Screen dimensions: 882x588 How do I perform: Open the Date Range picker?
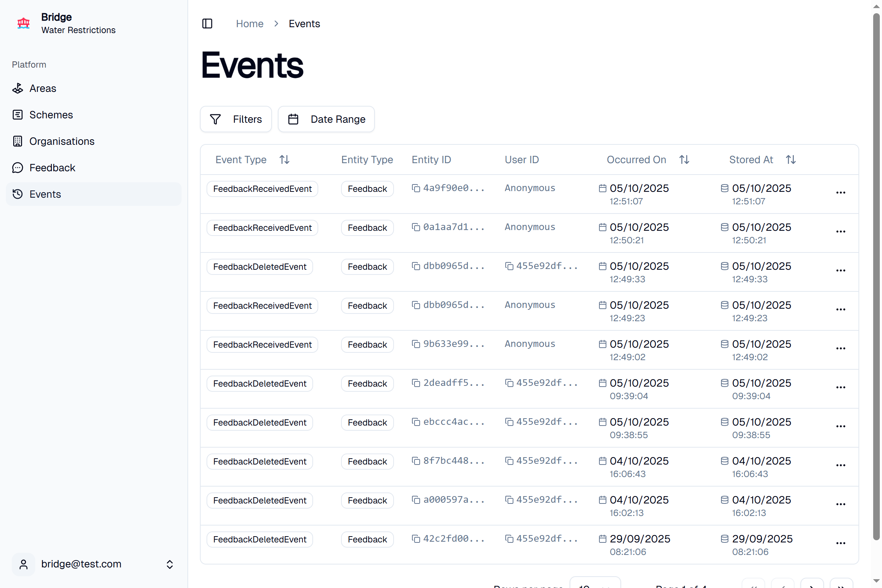click(x=326, y=119)
